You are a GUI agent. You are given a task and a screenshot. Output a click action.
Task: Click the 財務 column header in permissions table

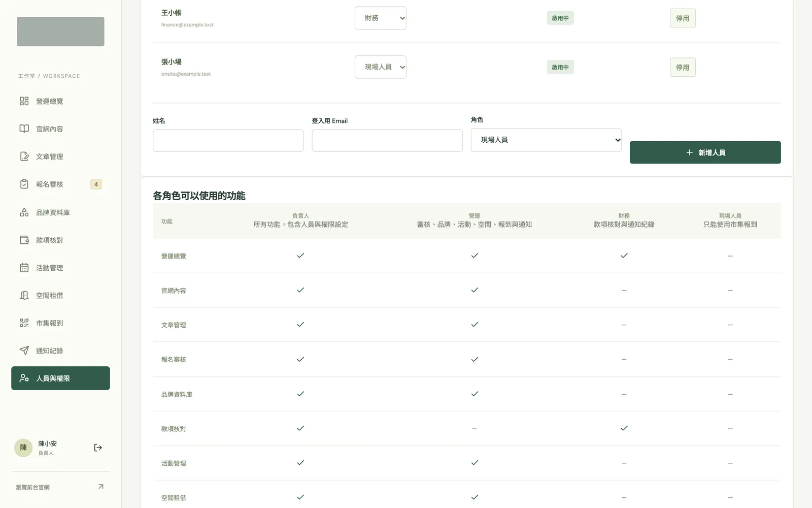pos(624,220)
